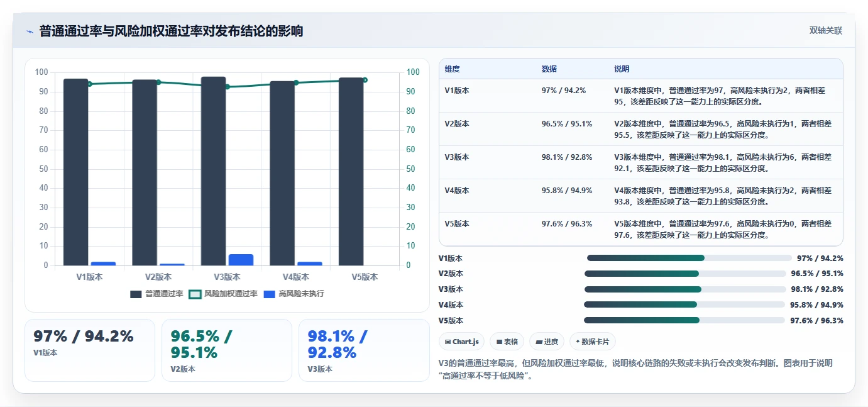The width and height of the screenshot is (868, 407).
Task: Toggle the 普通通过率 legend item
Action: tap(157, 294)
